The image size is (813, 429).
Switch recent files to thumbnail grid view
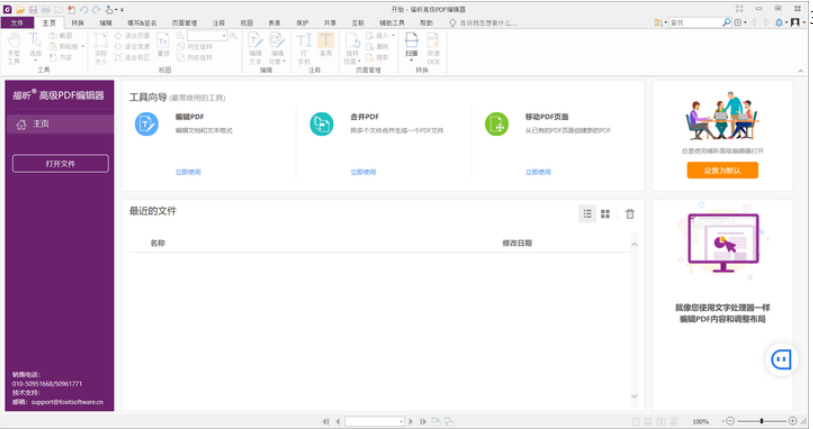pos(605,214)
